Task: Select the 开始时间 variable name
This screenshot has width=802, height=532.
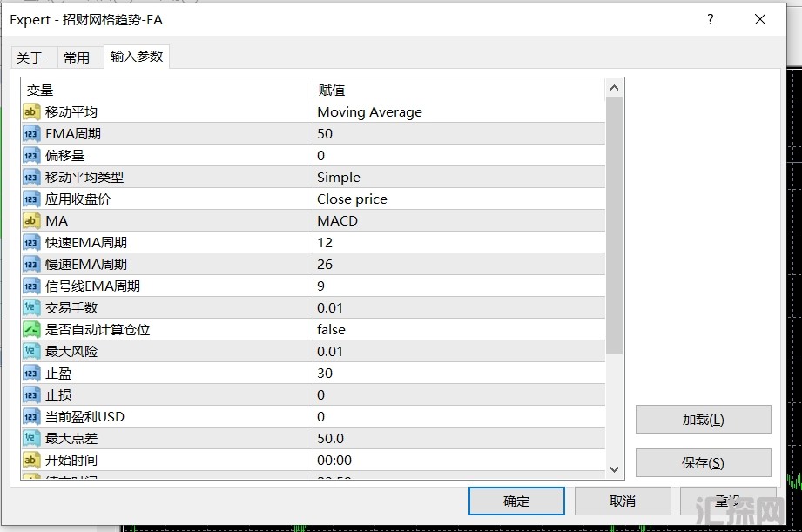Action: click(71, 461)
